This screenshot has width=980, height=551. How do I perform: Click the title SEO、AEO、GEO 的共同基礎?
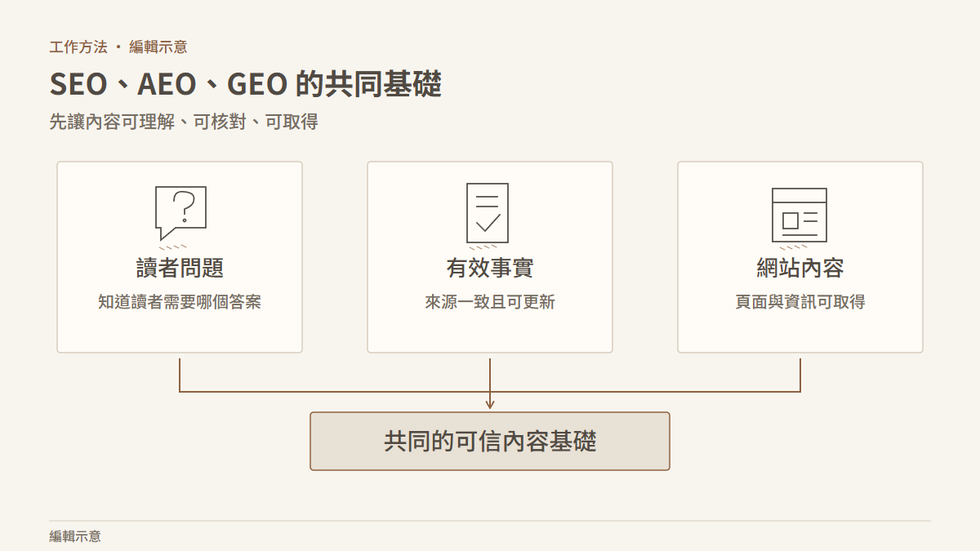pyautogui.click(x=246, y=85)
